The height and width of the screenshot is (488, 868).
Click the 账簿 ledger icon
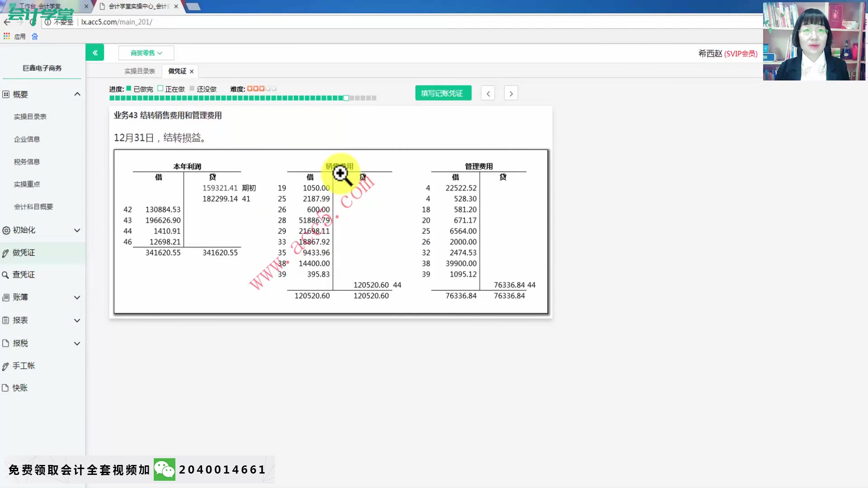coord(6,297)
